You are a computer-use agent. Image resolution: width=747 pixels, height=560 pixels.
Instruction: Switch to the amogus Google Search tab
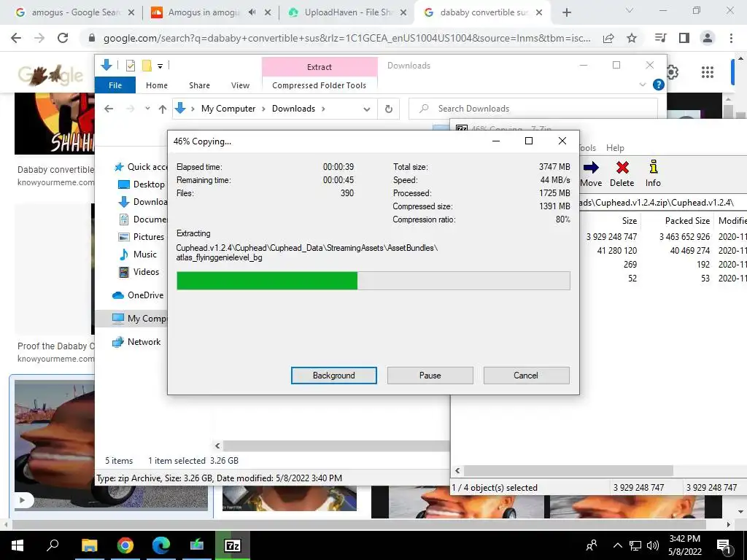tap(75, 12)
